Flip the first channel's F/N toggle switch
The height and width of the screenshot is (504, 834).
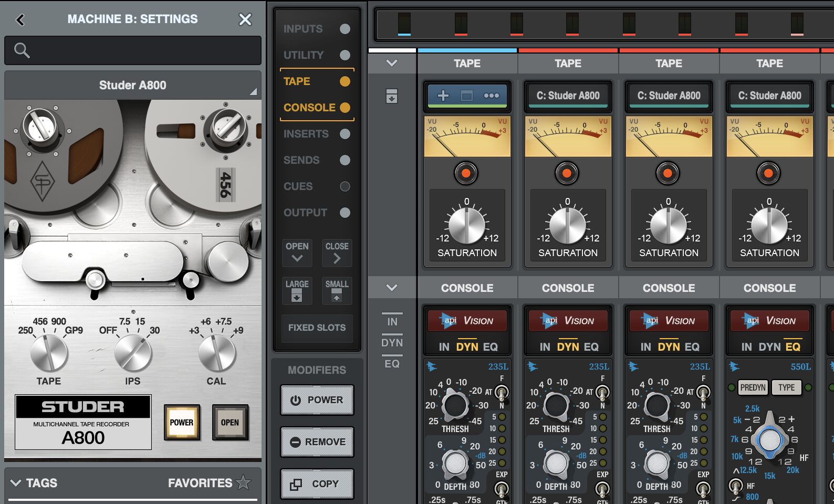tap(502, 392)
